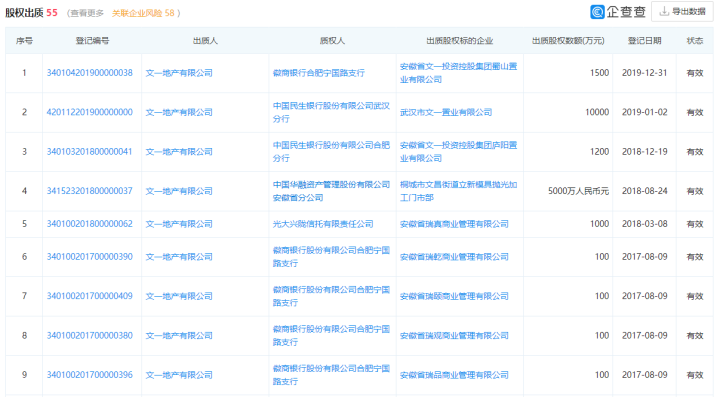Open row 9 pledgee 徽商银行股份有限公司合肥宁国路支行
The height and width of the screenshot is (397, 720).
(331, 375)
